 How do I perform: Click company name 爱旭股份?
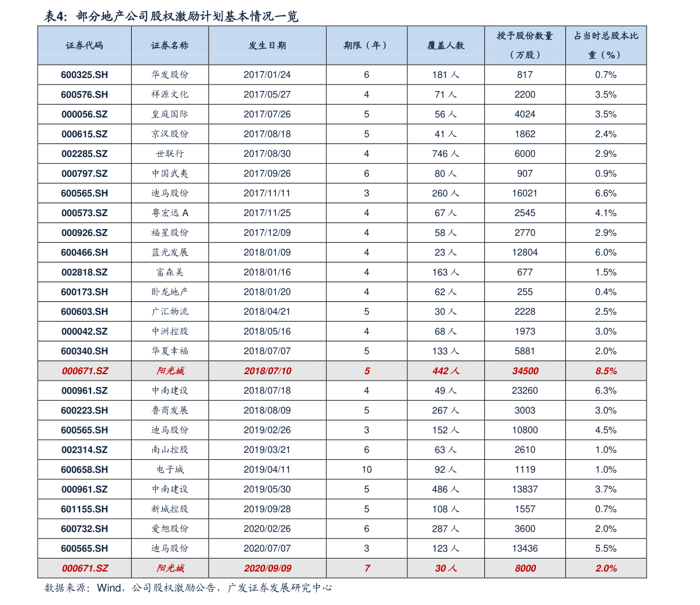coord(170,529)
